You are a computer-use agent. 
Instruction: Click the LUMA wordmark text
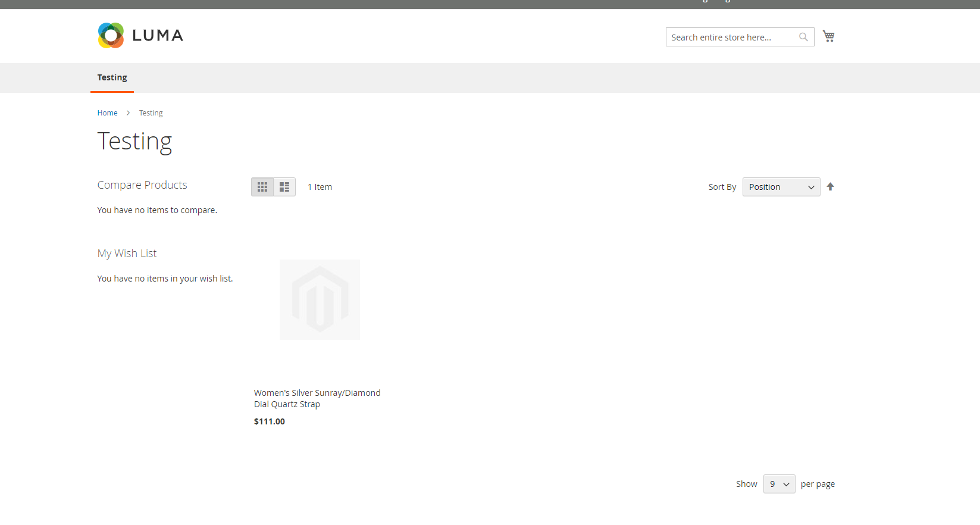[x=158, y=36]
